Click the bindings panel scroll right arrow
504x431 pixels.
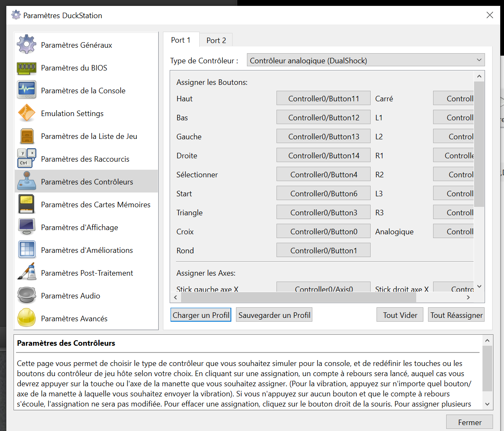tap(468, 297)
